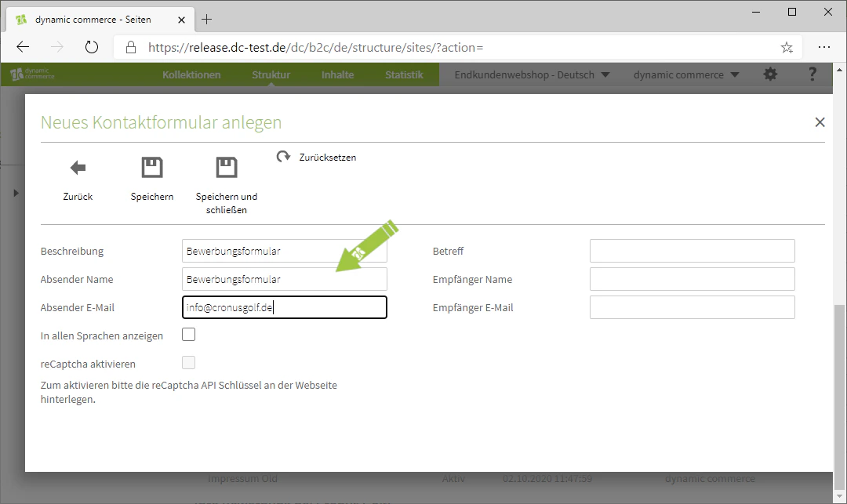Click the Zurücksetzen reset arrow icon
Viewport: 847px width, 504px height.
click(x=284, y=157)
